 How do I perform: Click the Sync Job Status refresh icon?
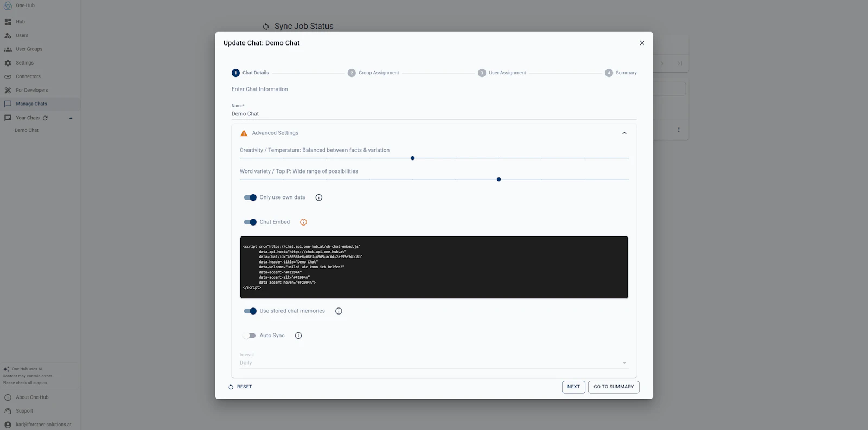(x=266, y=27)
